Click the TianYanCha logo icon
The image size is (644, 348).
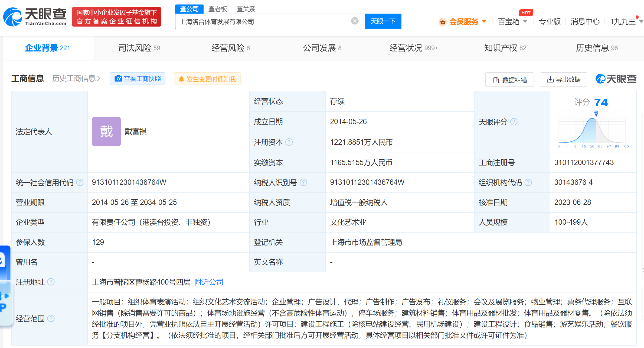pyautogui.click(x=13, y=17)
